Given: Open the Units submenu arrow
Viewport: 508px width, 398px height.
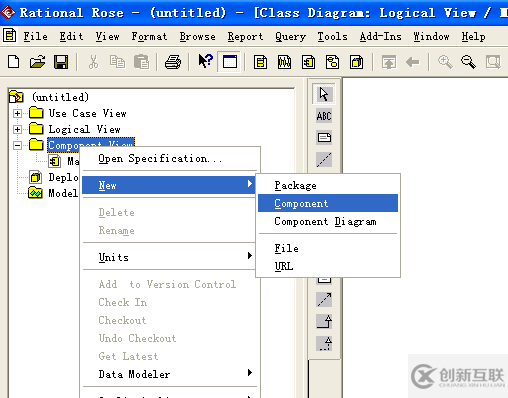Looking at the screenshot, I should 250,256.
